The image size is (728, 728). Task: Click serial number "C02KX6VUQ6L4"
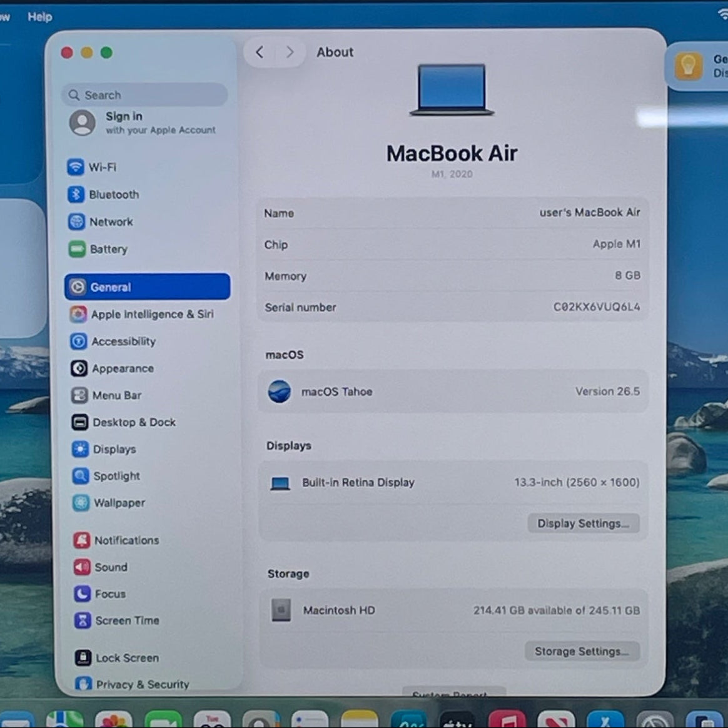[x=596, y=307]
